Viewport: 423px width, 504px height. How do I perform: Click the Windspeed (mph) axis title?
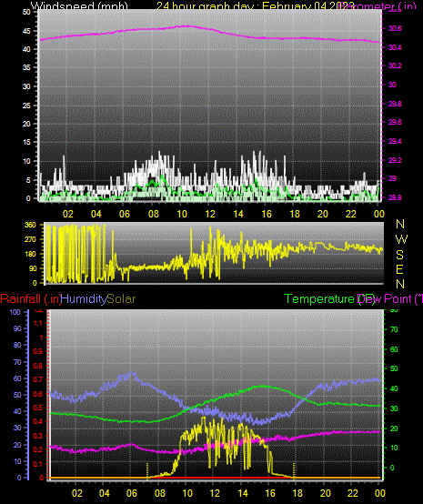click(79, 5)
